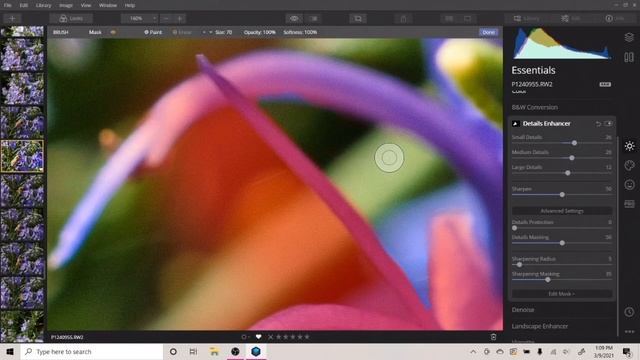640x360 pixels.
Task: Delete photo with trash icon
Action: click(493, 337)
